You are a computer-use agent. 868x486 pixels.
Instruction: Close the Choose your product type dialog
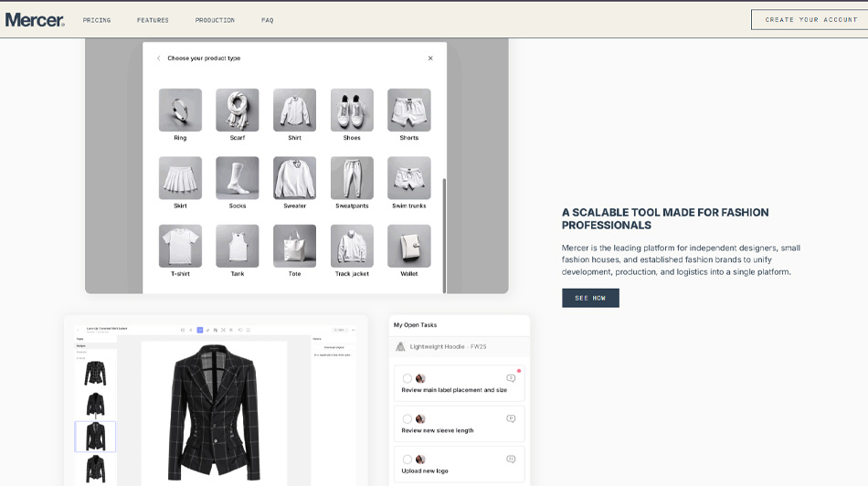(430, 58)
